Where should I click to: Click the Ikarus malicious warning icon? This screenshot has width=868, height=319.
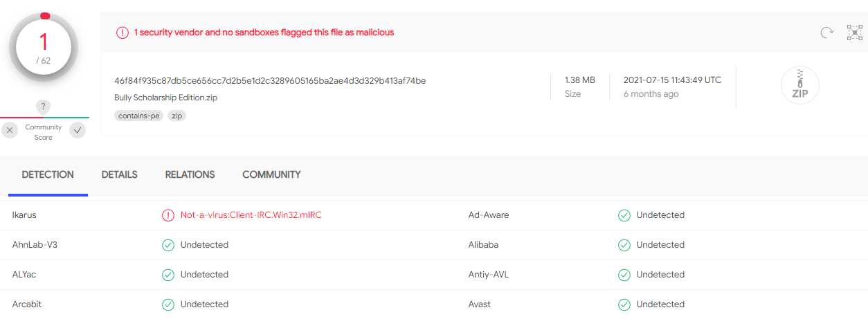click(x=168, y=215)
